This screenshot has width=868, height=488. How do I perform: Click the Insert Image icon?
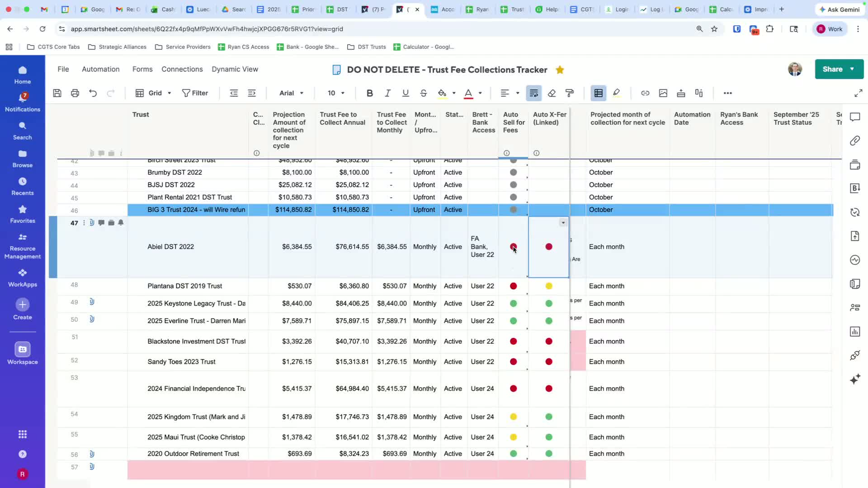tap(663, 93)
